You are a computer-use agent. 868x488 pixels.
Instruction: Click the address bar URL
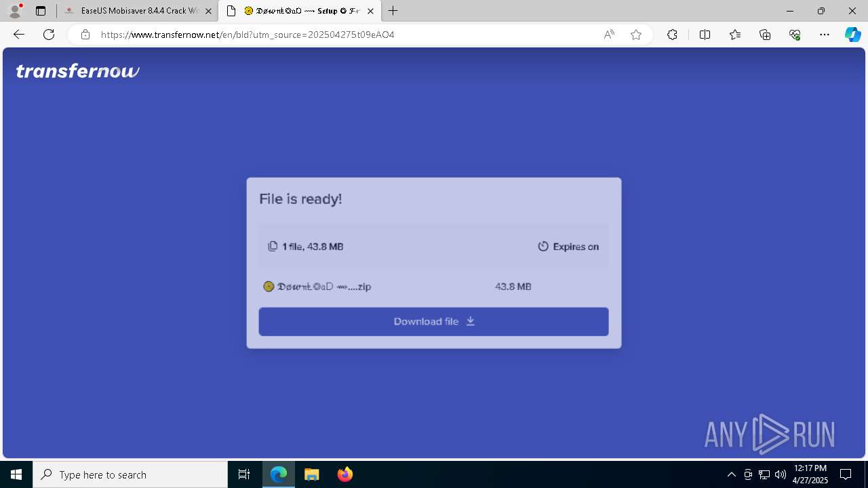click(248, 35)
